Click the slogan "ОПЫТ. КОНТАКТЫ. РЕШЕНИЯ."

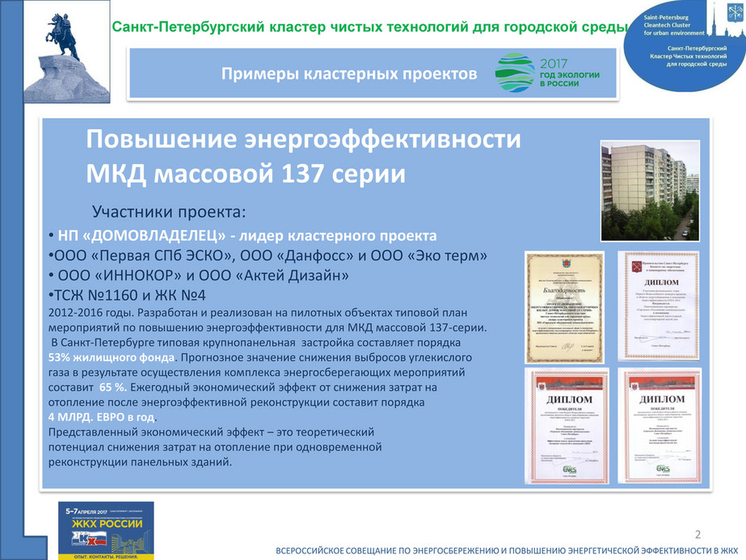(x=106, y=556)
